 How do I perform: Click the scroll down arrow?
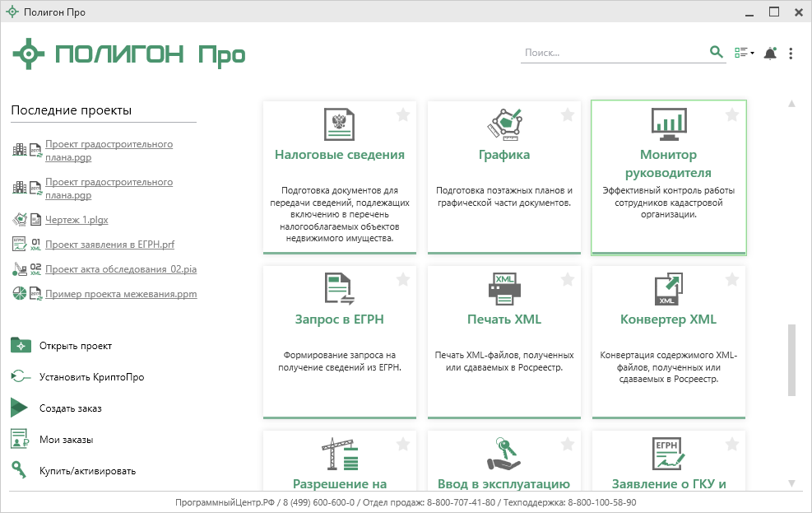click(x=791, y=483)
